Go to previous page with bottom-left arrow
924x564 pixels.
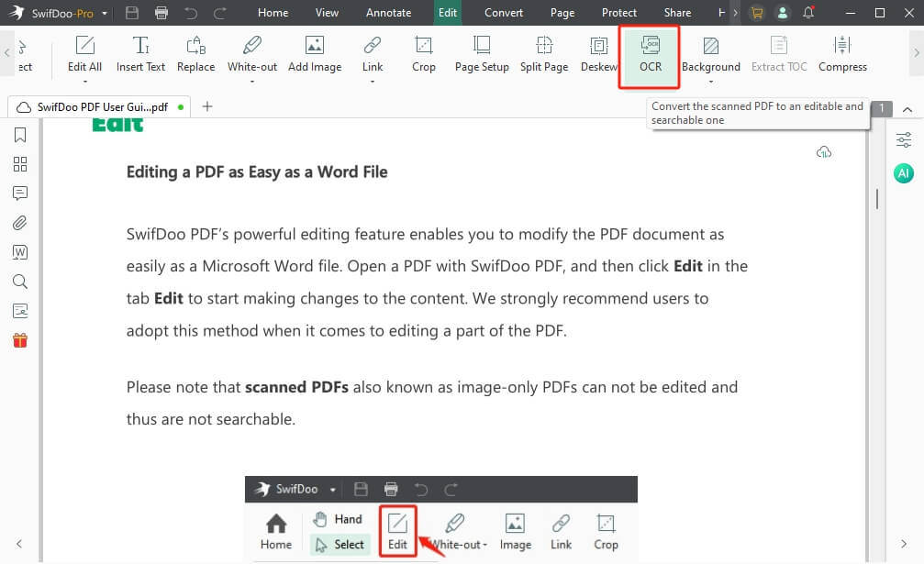pos(19,544)
